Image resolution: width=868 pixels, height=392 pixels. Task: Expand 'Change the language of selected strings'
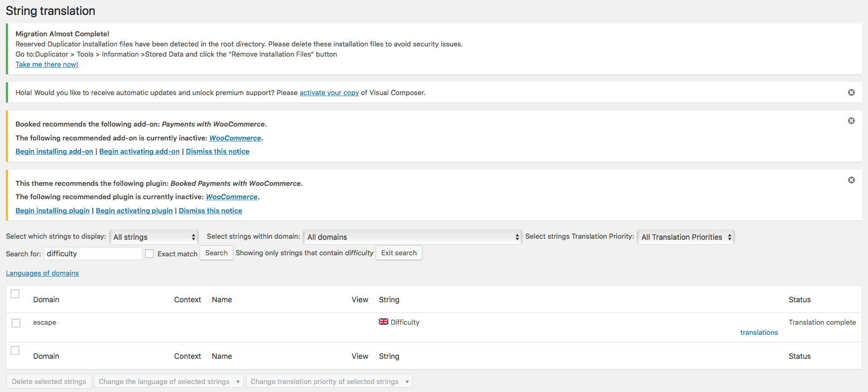(x=169, y=381)
